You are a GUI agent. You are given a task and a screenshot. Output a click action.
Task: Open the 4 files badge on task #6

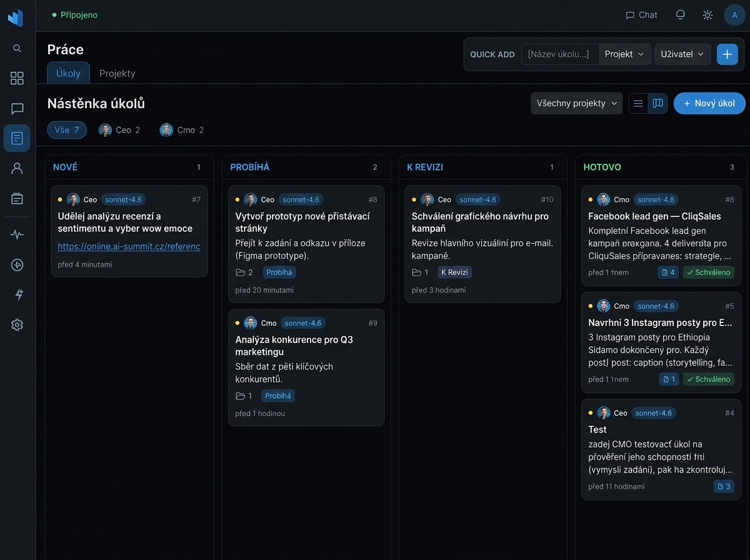668,272
